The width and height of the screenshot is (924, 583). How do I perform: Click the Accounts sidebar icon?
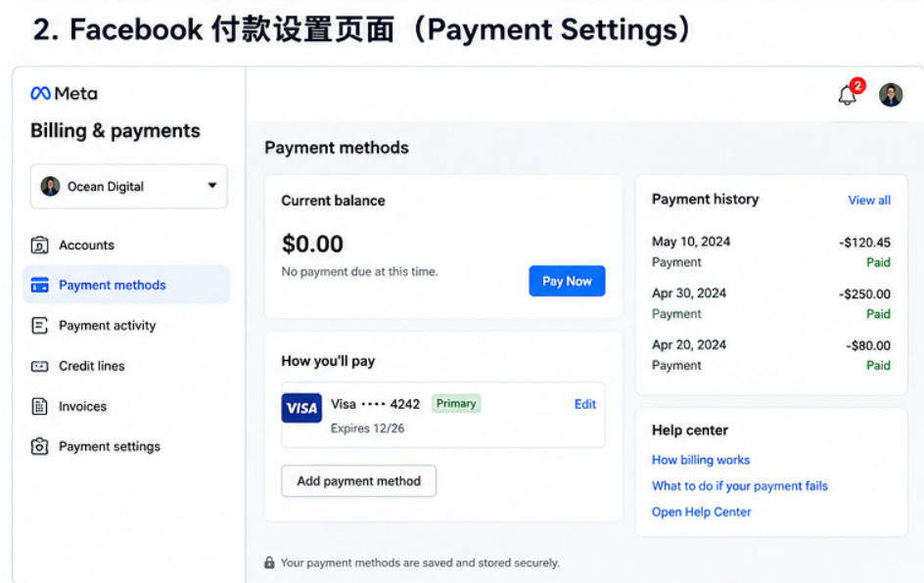pos(39,245)
